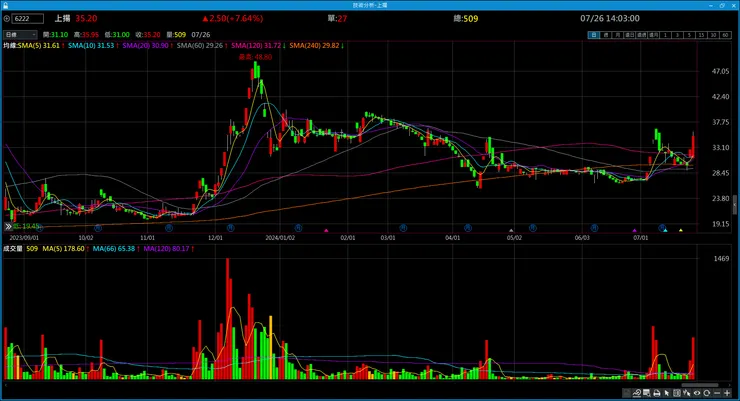
Task: Select the arrow pointer tool in bottom toolbar
Action: point(667,393)
